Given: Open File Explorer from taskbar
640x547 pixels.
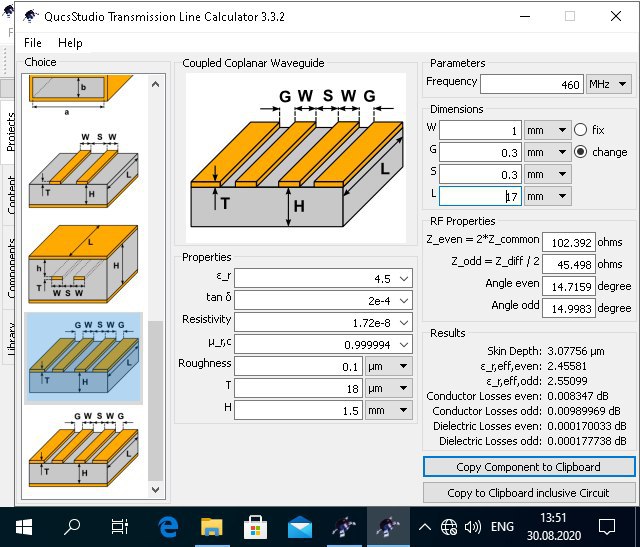Looking at the screenshot, I should point(212,527).
